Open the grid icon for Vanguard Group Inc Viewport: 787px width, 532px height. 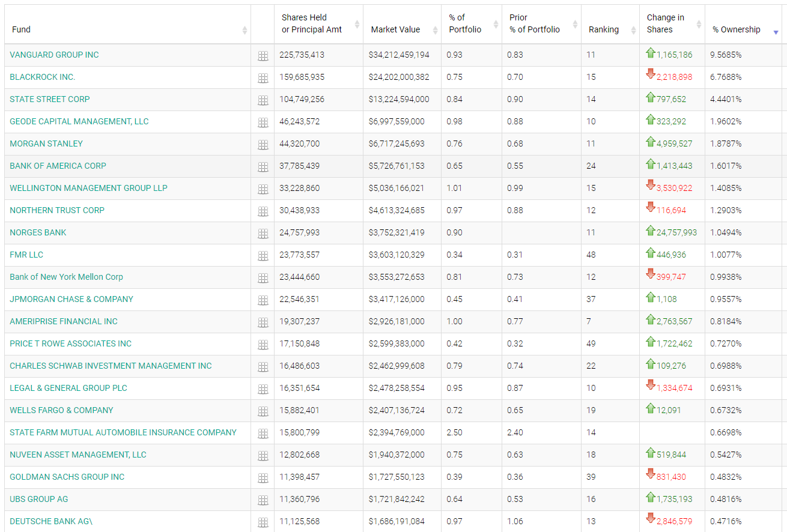[263, 56]
